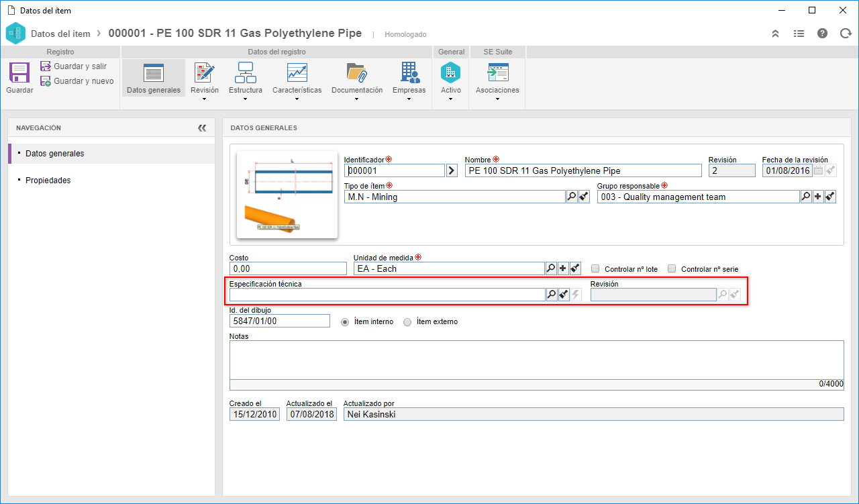The height and width of the screenshot is (504, 859).
Task: Expand the Revisión dropdown arrow
Action: coord(205,99)
